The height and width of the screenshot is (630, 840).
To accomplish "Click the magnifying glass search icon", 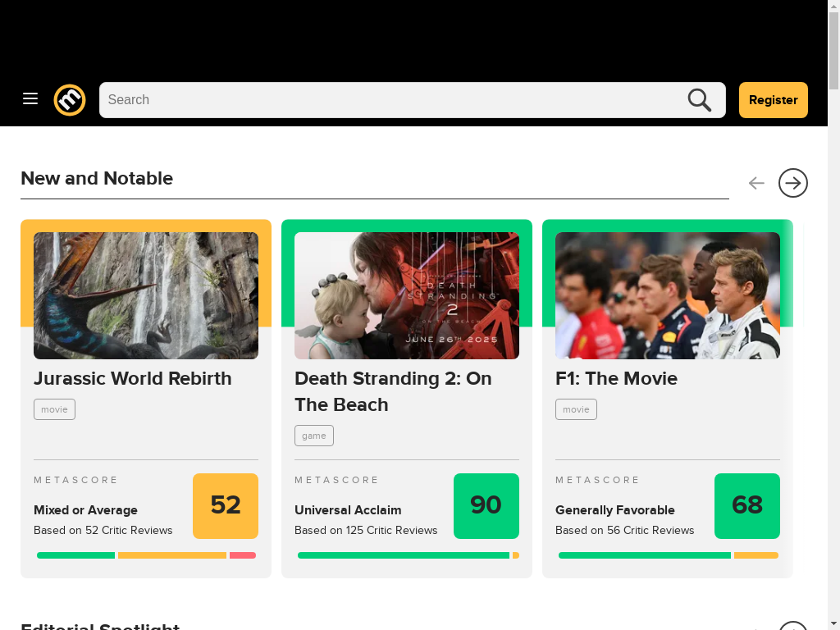I will click(699, 99).
